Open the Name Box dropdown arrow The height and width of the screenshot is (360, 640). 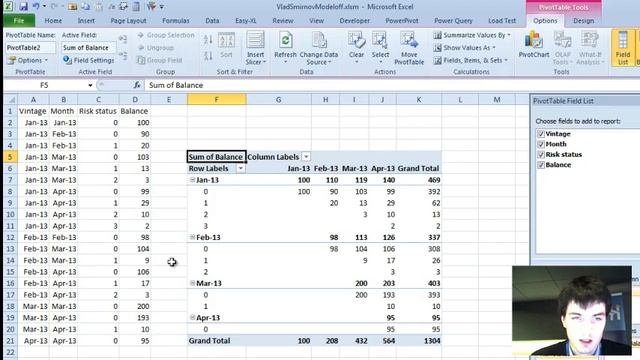tap(90, 85)
